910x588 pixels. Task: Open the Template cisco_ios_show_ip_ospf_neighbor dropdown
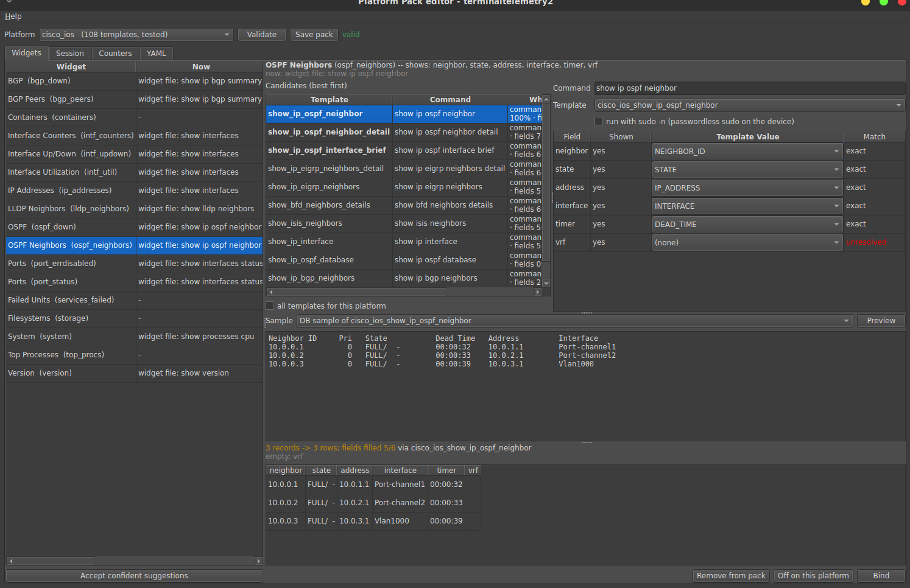750,105
